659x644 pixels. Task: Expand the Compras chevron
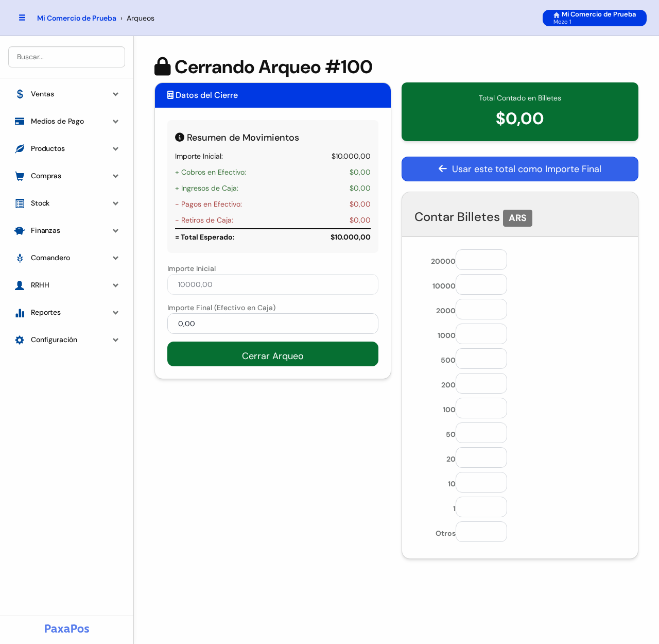coord(116,176)
